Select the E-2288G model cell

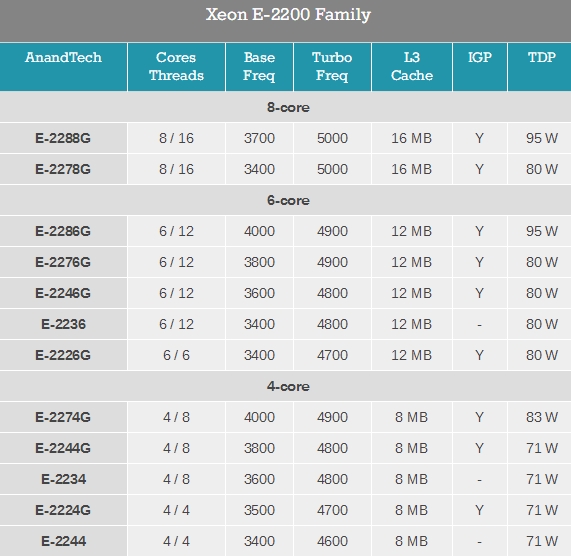[63, 138]
